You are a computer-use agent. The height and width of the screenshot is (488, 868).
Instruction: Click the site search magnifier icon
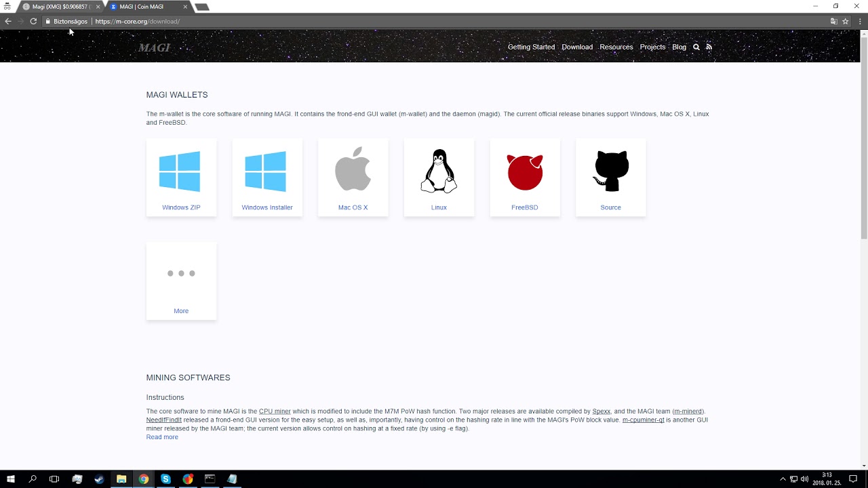click(696, 47)
